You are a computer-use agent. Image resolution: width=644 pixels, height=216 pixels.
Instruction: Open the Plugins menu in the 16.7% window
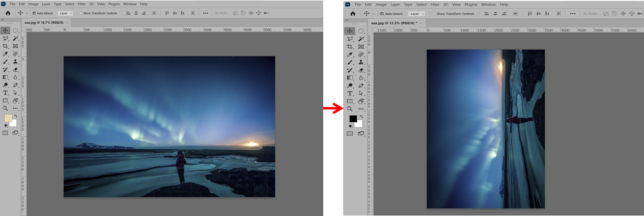(x=114, y=4)
